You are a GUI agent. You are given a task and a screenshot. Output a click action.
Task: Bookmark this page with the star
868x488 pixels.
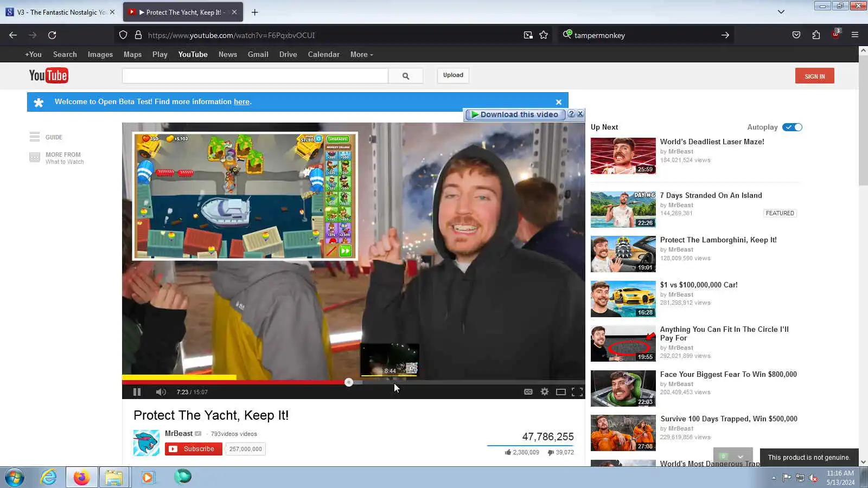pos(544,35)
